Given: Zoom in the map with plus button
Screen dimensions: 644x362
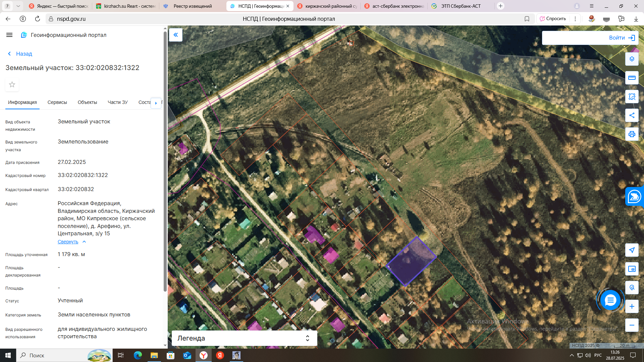Looking at the screenshot, I should pyautogui.click(x=632, y=306).
